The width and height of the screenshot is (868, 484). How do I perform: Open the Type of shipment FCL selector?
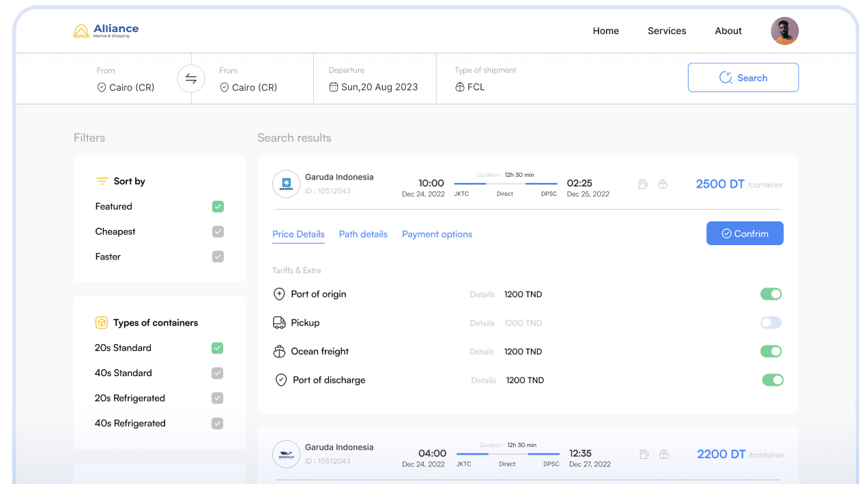470,87
